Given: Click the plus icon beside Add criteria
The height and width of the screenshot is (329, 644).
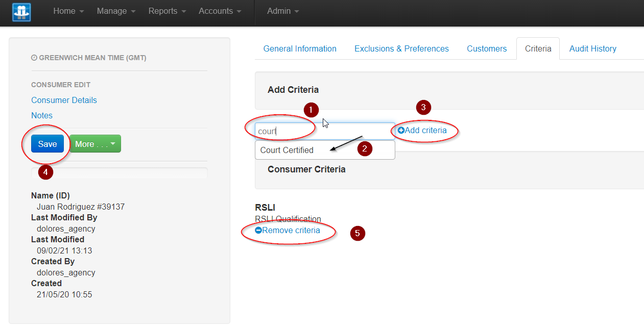Looking at the screenshot, I should pyautogui.click(x=401, y=131).
